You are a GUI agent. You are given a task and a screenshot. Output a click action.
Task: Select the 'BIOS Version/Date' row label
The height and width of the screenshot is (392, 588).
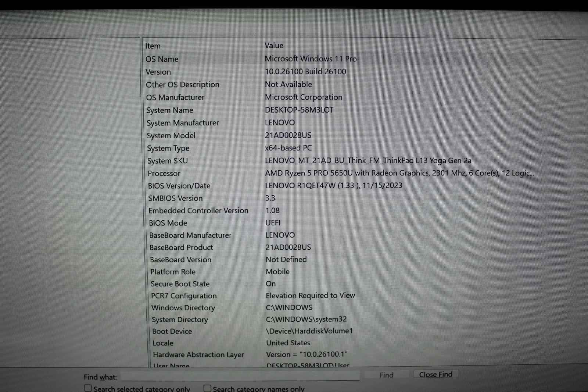click(179, 186)
